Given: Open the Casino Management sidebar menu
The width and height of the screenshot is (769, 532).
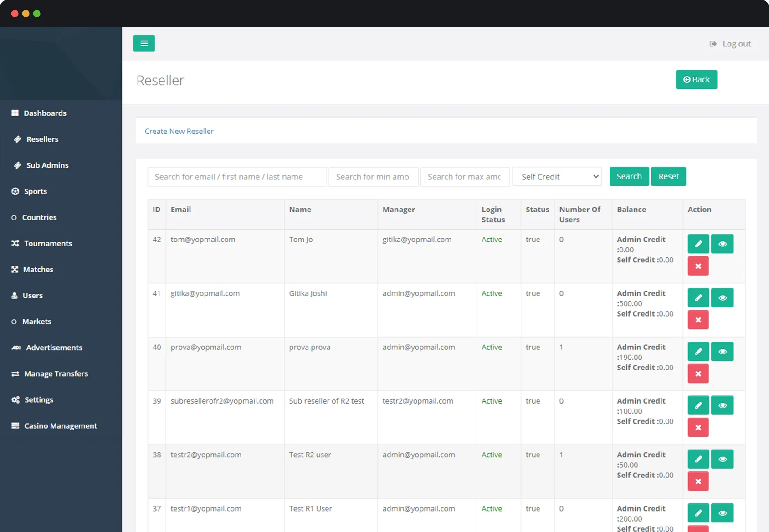Looking at the screenshot, I should click(61, 426).
